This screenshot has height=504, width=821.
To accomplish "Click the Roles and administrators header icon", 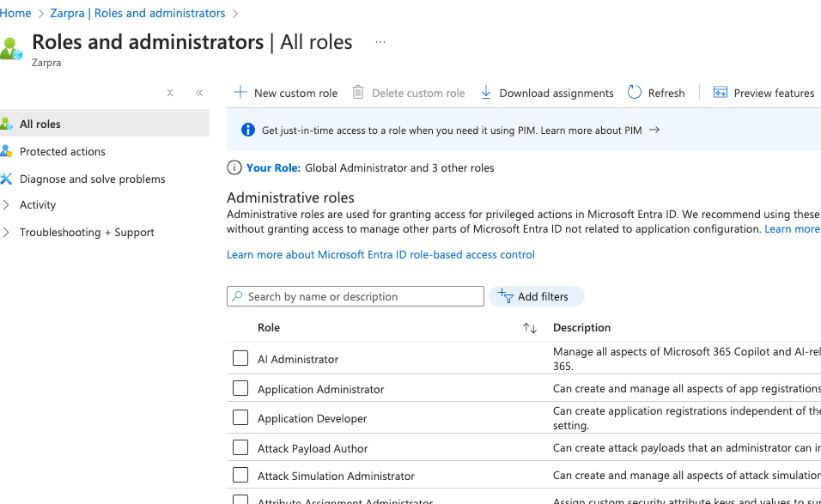I will (11, 49).
